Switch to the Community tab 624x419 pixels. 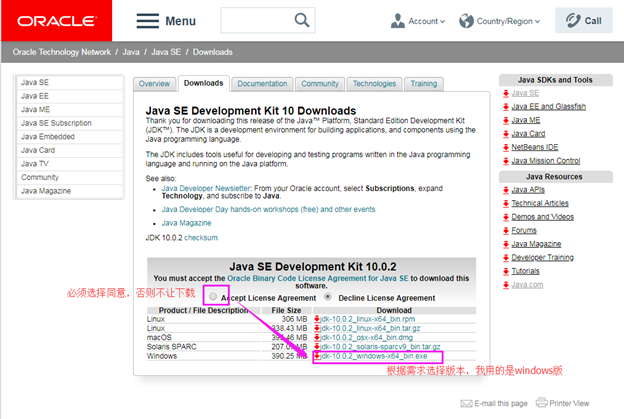[x=320, y=84]
